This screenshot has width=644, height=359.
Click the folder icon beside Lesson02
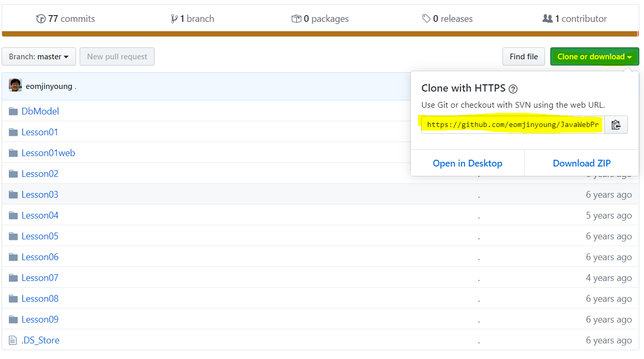pos(14,173)
